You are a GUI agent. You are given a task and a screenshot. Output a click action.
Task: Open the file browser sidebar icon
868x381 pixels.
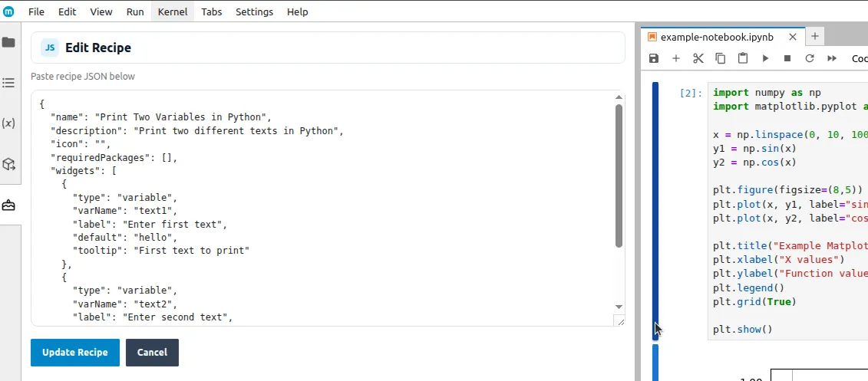(8, 43)
